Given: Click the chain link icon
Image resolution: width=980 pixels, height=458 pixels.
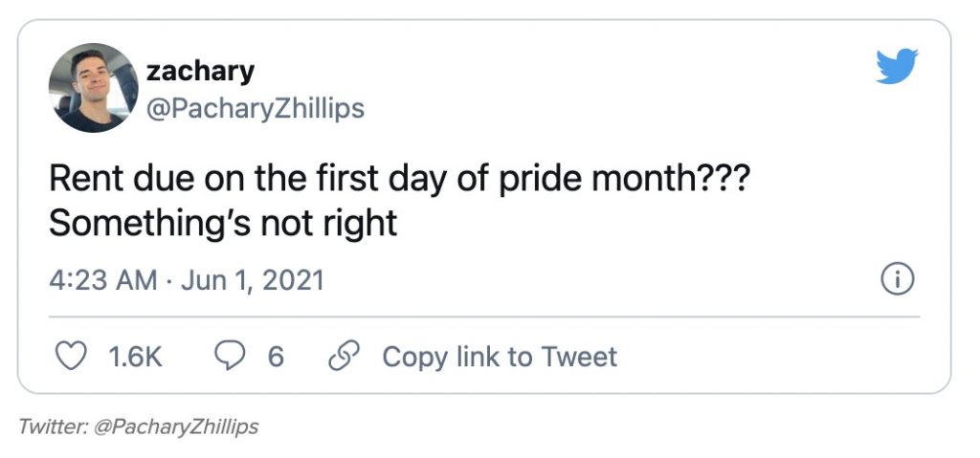Looking at the screenshot, I should coord(342,357).
